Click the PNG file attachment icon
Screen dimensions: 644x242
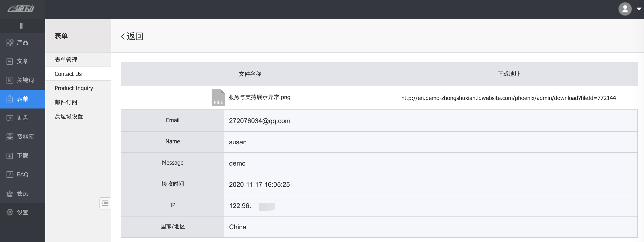(x=218, y=98)
